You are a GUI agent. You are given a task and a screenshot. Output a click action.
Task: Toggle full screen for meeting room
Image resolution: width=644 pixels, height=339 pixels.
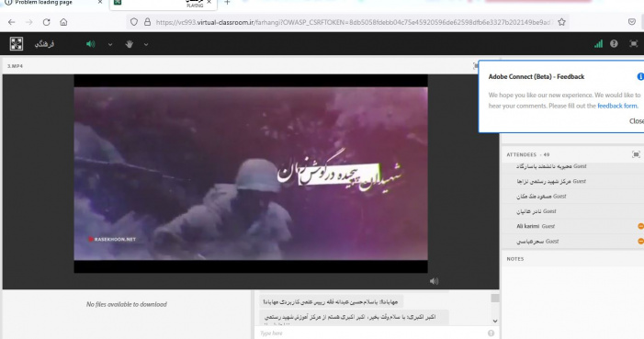(x=634, y=43)
